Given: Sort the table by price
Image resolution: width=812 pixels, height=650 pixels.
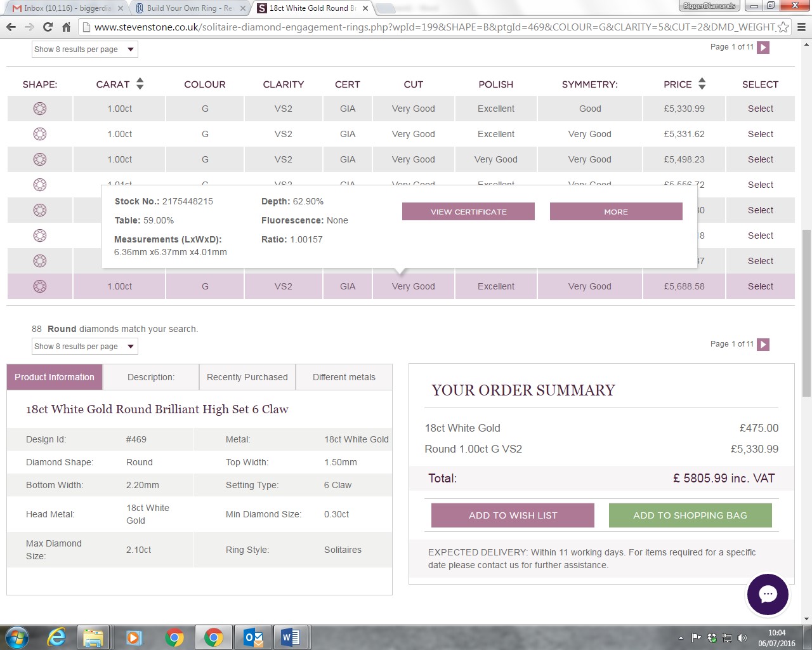Looking at the screenshot, I should pyautogui.click(x=702, y=84).
